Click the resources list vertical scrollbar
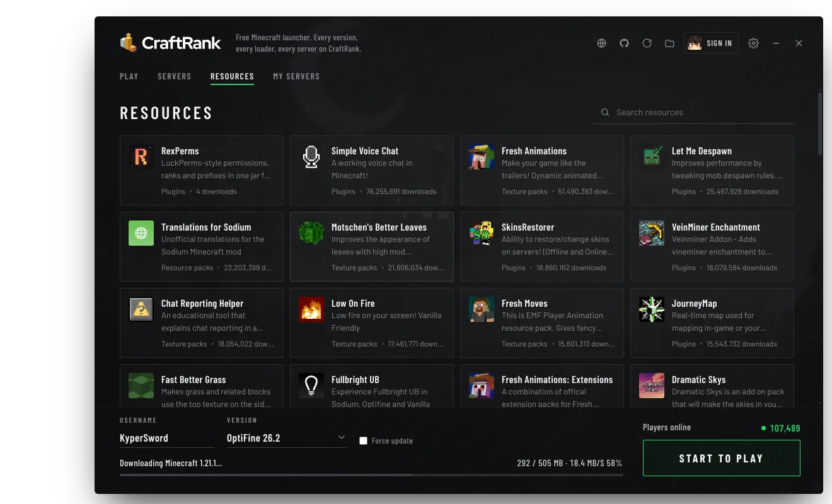Image resolution: width=832 pixels, height=504 pixels. click(x=819, y=123)
